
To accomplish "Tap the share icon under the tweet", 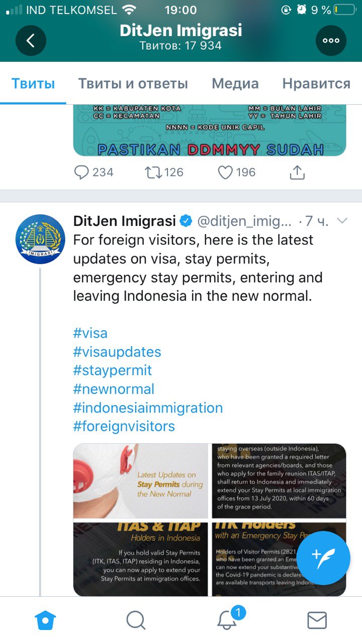I will (297, 172).
